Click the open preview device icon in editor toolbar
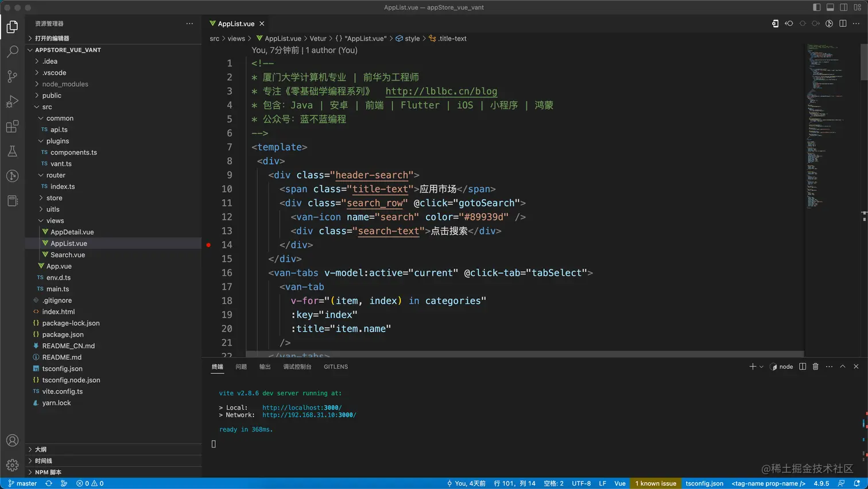The width and height of the screenshot is (868, 489). 775,24
